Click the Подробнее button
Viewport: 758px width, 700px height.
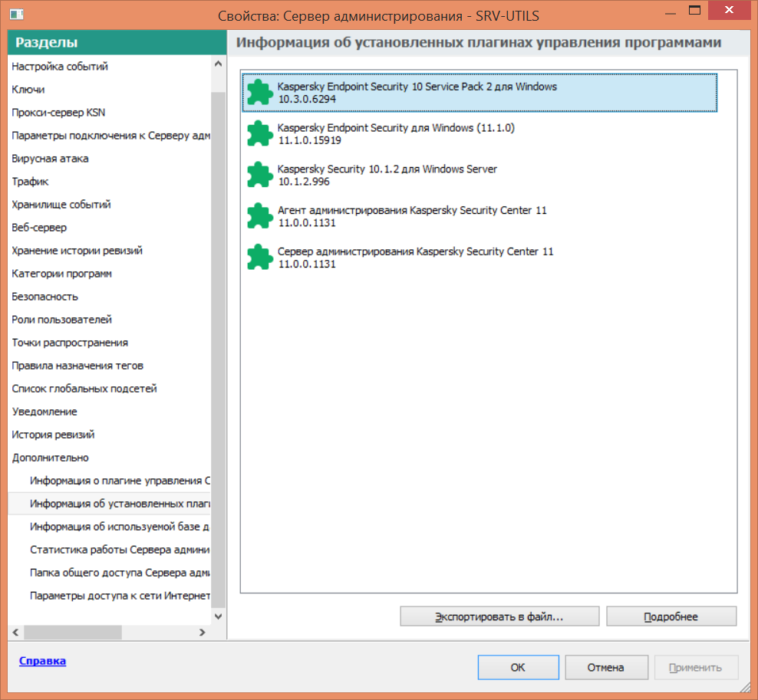pos(671,616)
